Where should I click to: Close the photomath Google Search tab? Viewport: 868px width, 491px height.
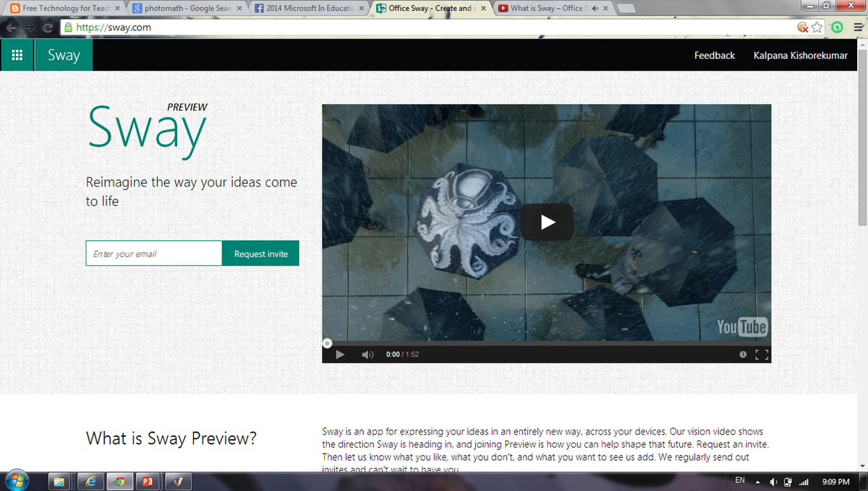pos(239,9)
